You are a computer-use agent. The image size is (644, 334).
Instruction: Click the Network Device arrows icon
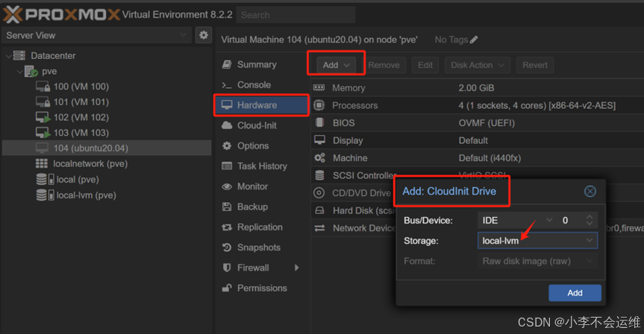pos(319,227)
